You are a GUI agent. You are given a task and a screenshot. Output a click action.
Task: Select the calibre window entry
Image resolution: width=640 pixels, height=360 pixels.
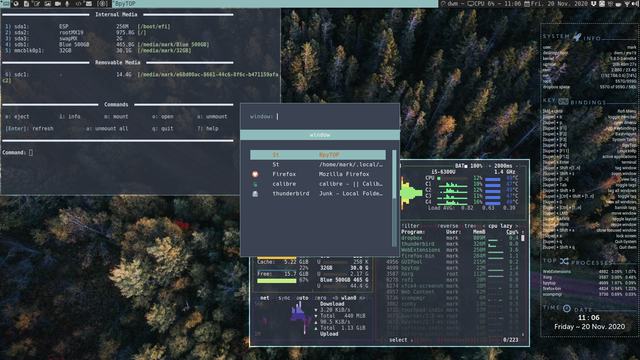[318, 184]
